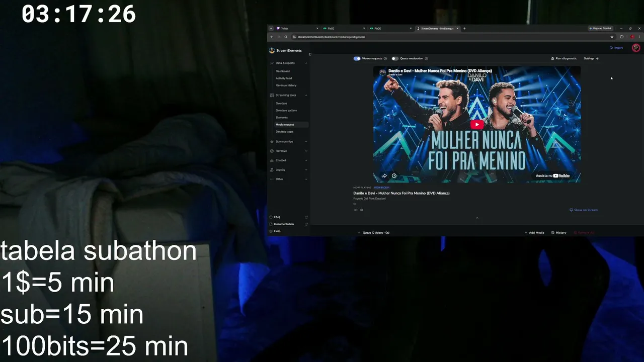Click the now playing song title text
This screenshot has width=644, height=362.
pos(401,193)
